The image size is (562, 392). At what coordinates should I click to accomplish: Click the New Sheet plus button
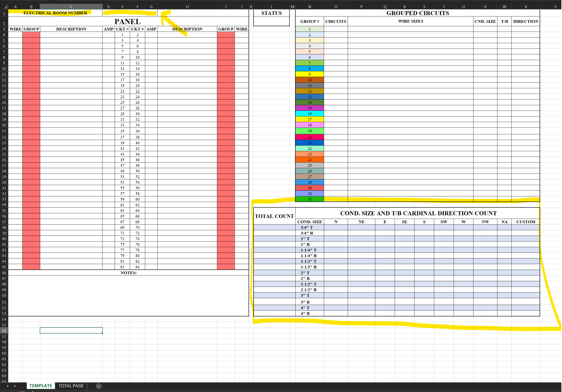(99, 386)
